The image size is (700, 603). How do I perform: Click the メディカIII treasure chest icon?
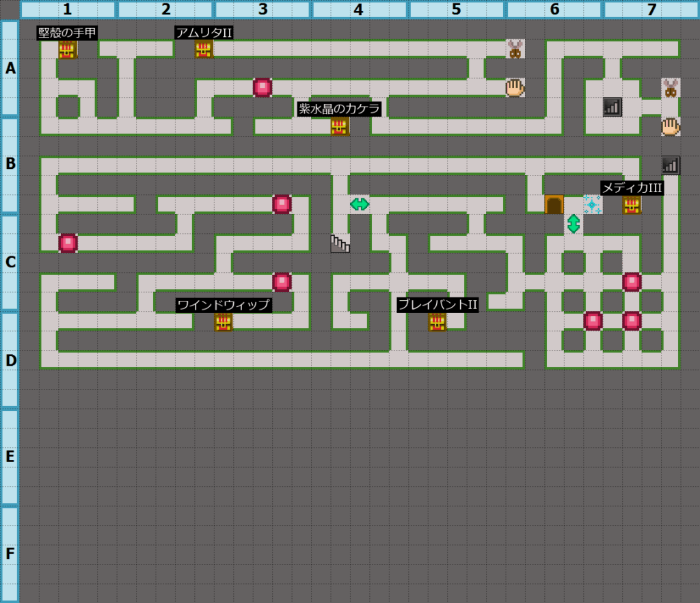tap(632, 204)
